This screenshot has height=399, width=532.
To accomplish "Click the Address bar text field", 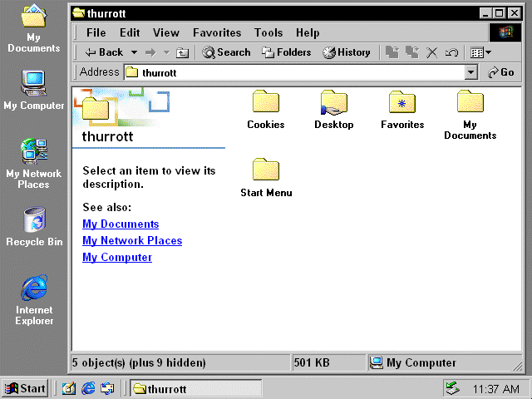I will [299, 72].
